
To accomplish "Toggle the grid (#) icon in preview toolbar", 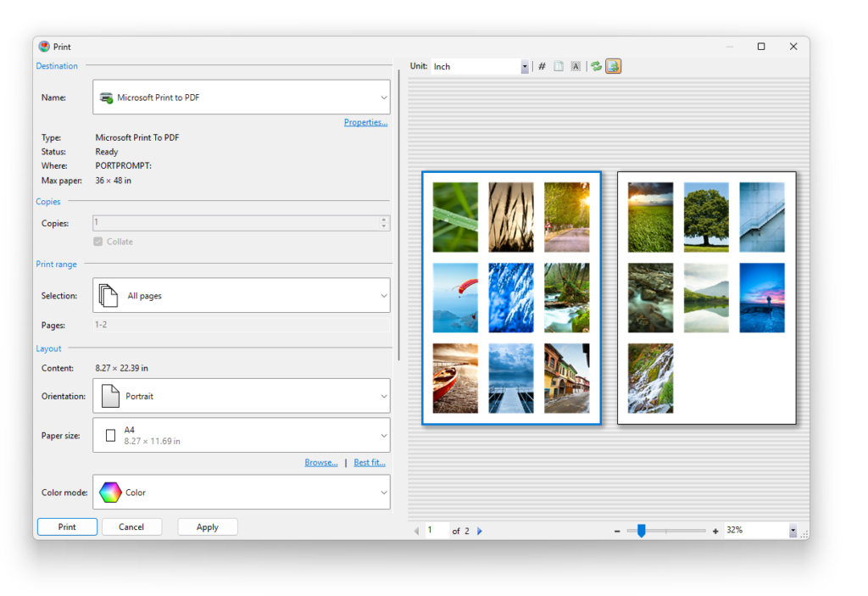I will (x=542, y=66).
